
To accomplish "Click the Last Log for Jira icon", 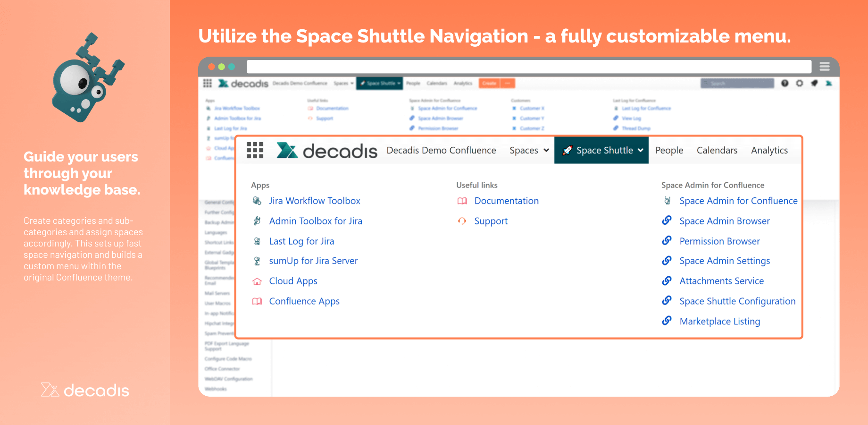I will coord(257,241).
